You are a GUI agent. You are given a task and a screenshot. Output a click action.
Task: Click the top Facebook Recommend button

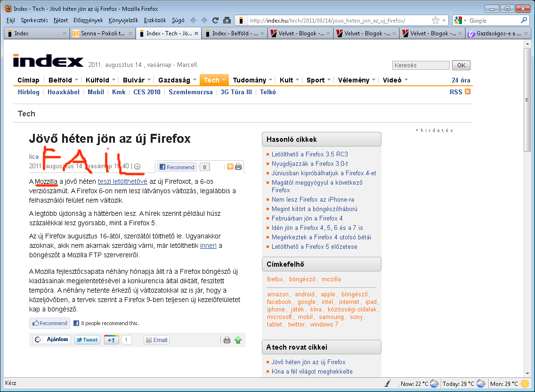[x=177, y=167]
